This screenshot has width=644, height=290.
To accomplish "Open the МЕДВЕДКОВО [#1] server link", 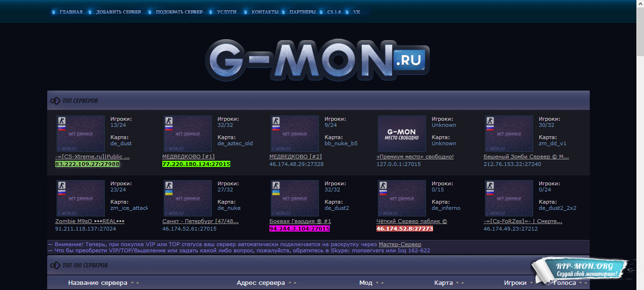I will pos(189,157).
